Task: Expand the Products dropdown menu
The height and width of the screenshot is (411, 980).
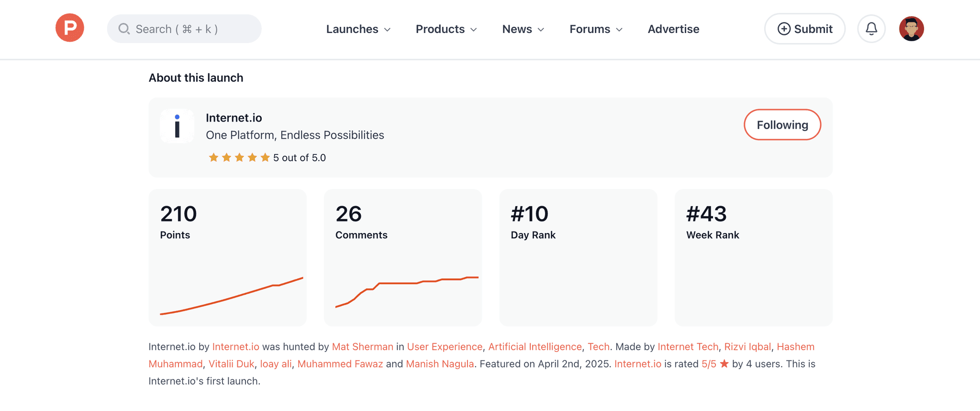Action: [446, 29]
